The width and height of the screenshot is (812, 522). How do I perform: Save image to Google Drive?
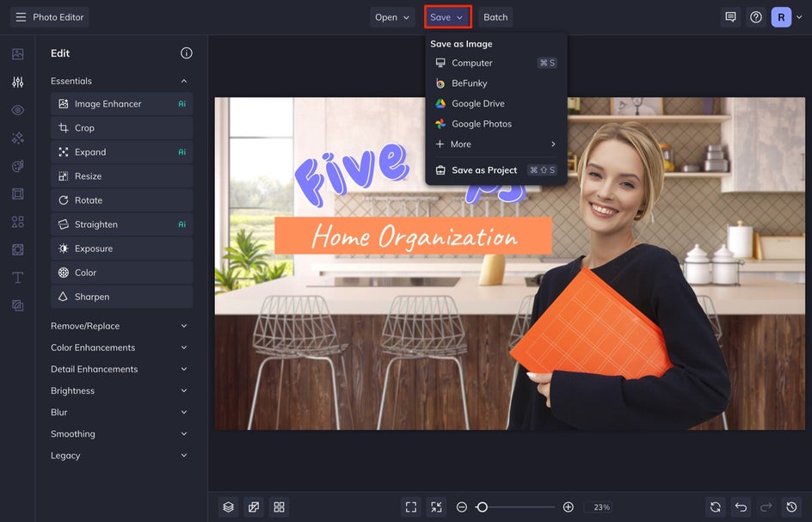[496, 103]
